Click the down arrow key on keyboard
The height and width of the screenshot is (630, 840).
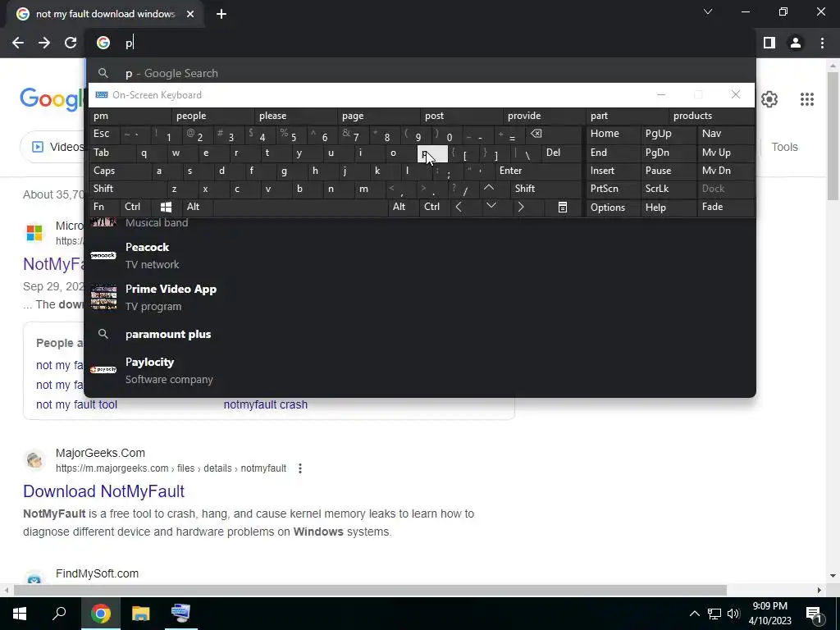[x=491, y=206]
